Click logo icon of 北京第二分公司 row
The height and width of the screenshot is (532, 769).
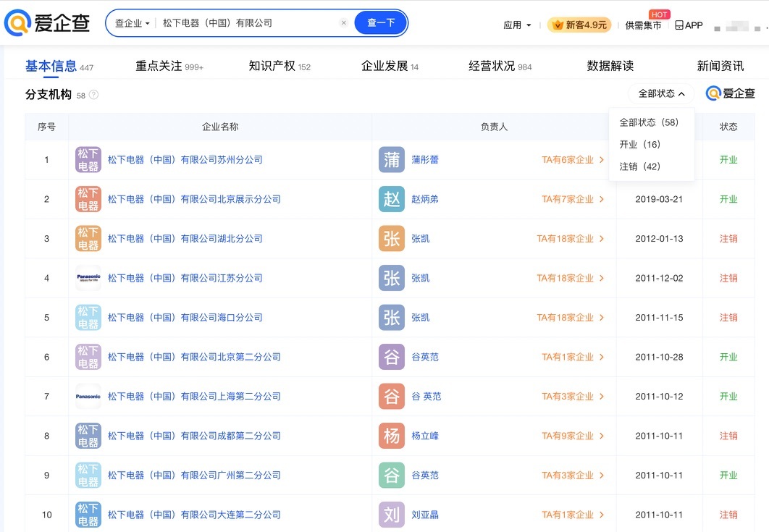pyautogui.click(x=88, y=357)
